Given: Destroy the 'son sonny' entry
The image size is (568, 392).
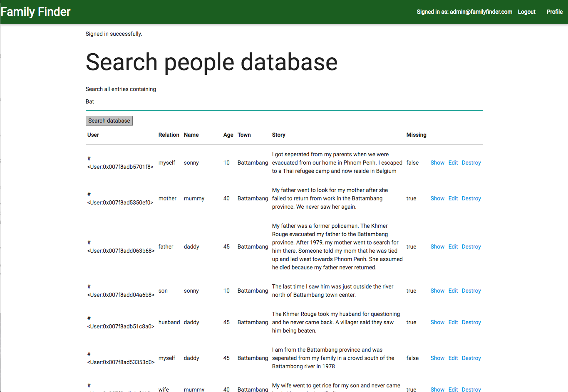Looking at the screenshot, I should click(471, 291).
